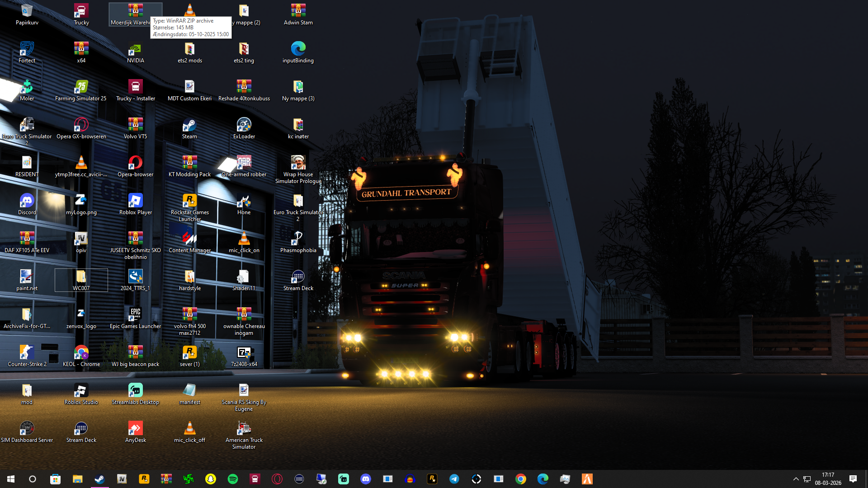
Task: Open the notification center icon
Action: pos(853,479)
